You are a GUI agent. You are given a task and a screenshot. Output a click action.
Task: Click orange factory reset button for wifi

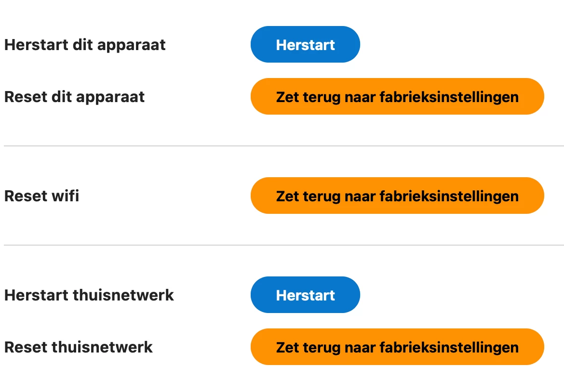pos(397,196)
